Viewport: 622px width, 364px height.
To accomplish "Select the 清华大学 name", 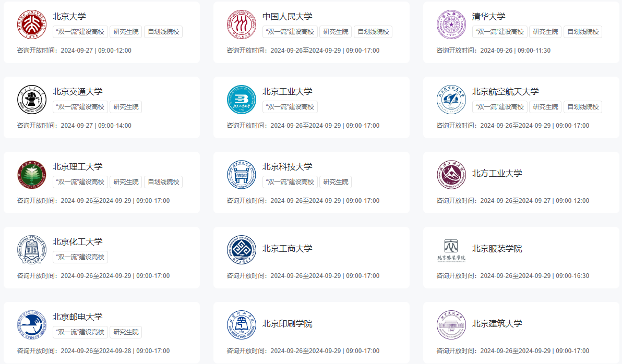I will point(489,16).
